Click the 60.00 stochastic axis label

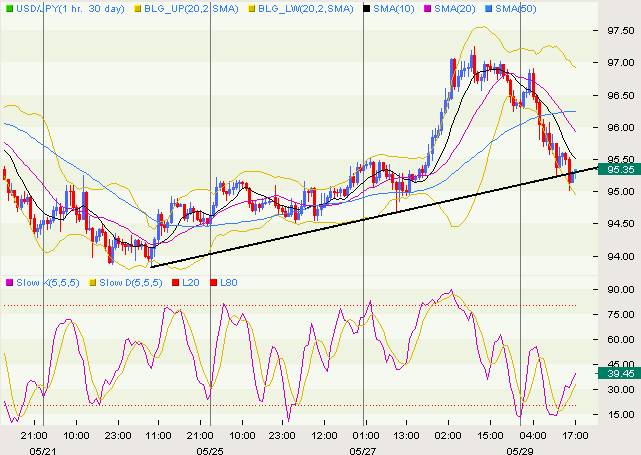(621, 339)
